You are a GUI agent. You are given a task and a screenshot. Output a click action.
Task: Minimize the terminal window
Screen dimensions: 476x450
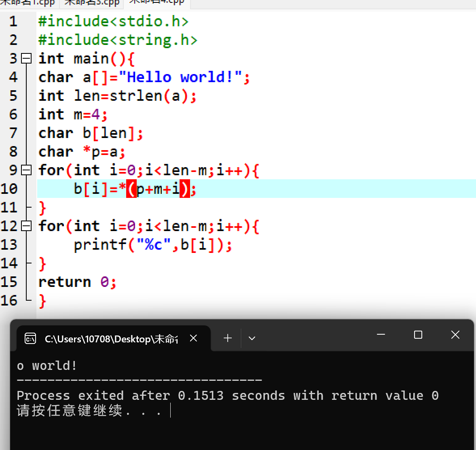click(381, 335)
